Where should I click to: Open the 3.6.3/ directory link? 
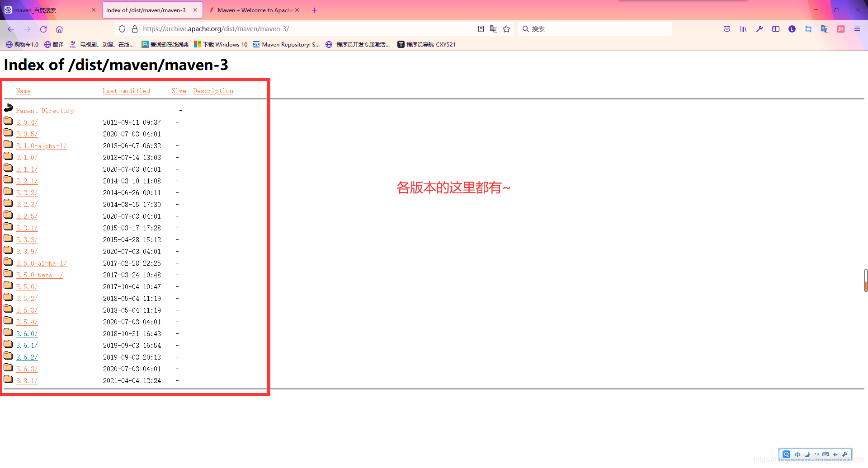(x=27, y=369)
